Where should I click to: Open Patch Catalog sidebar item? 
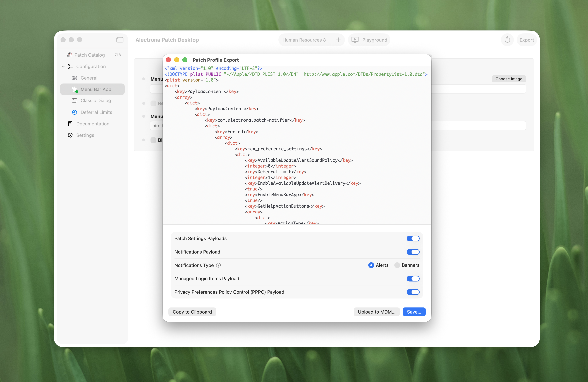pos(92,55)
